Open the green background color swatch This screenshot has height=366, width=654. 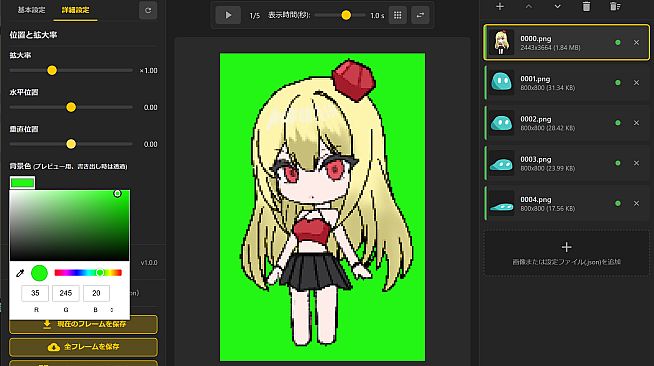coord(22,183)
